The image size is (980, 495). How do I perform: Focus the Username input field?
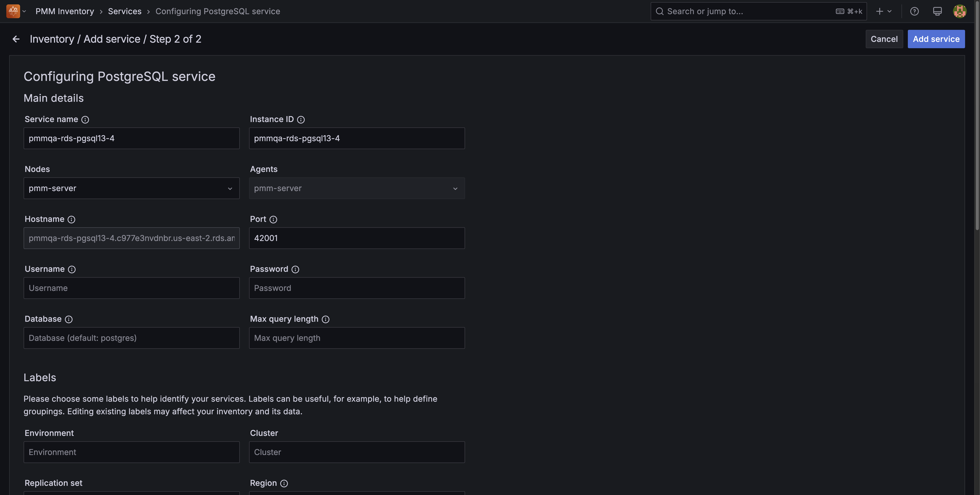point(131,288)
